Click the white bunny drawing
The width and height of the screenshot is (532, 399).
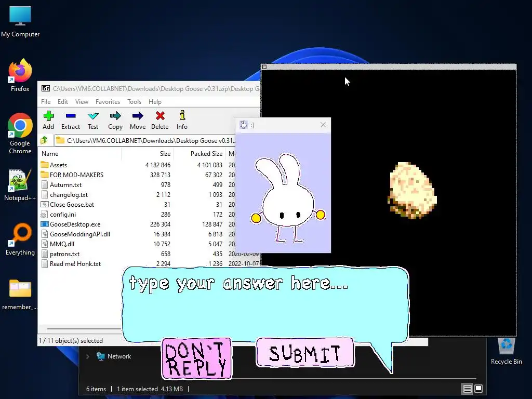pyautogui.click(x=288, y=198)
